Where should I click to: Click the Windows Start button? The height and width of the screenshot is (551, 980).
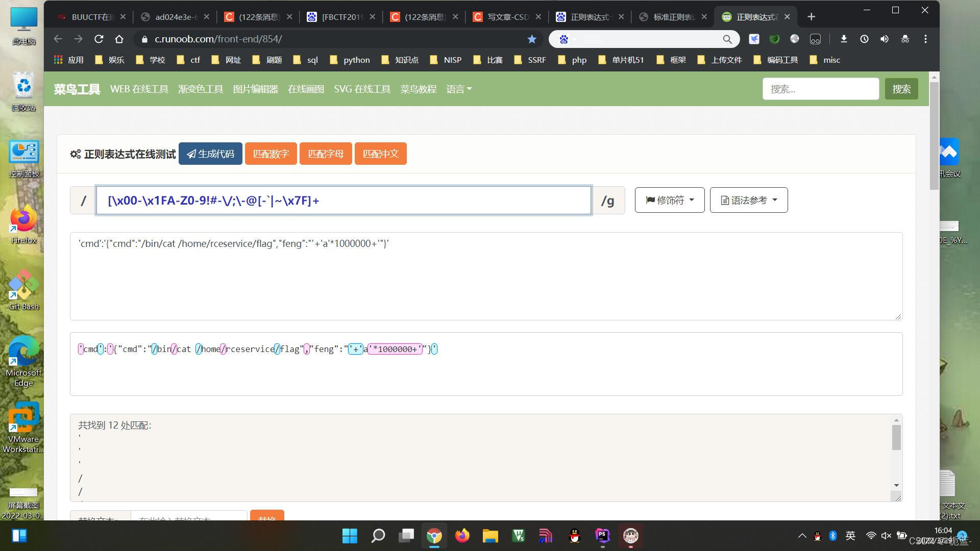(350, 536)
